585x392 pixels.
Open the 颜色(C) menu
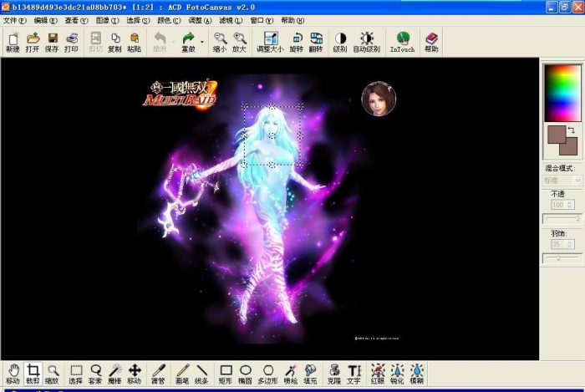pos(169,21)
